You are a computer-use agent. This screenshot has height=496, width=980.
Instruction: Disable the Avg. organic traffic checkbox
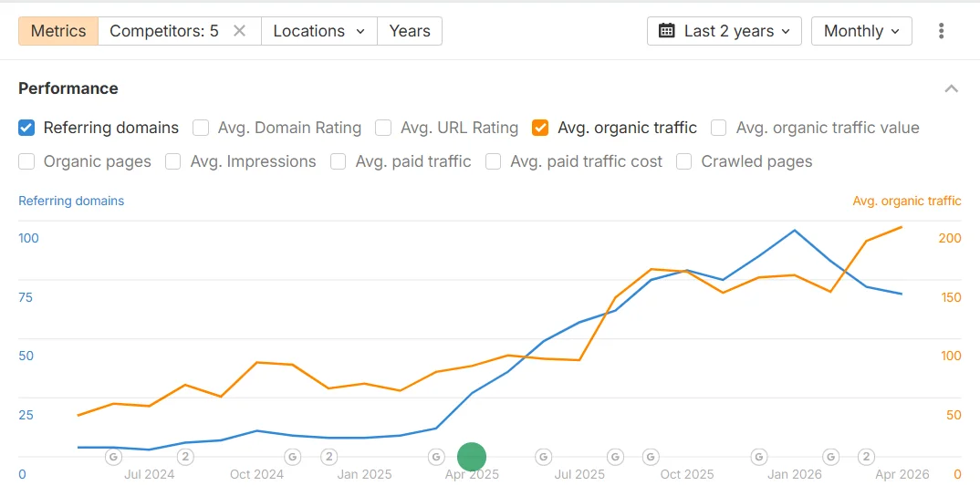pyautogui.click(x=540, y=128)
